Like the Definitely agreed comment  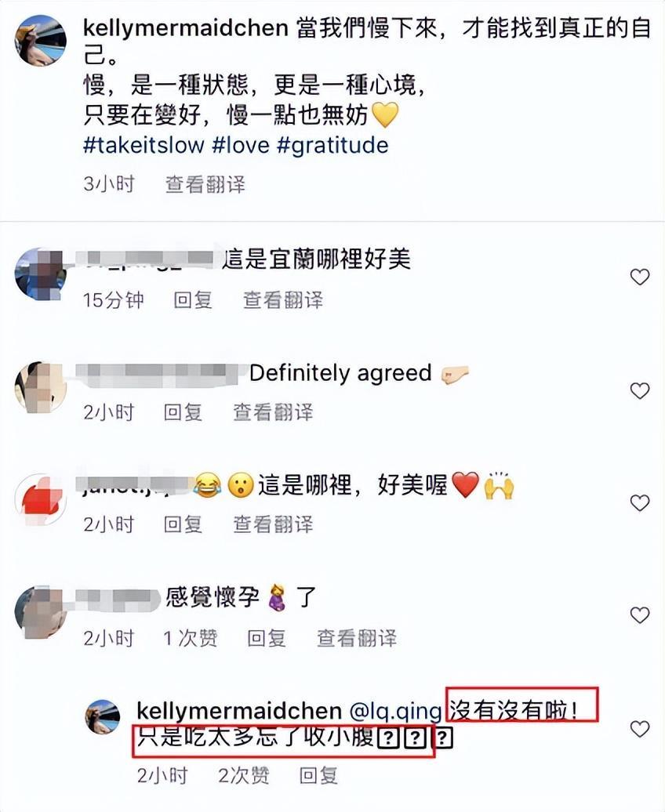[640, 390]
